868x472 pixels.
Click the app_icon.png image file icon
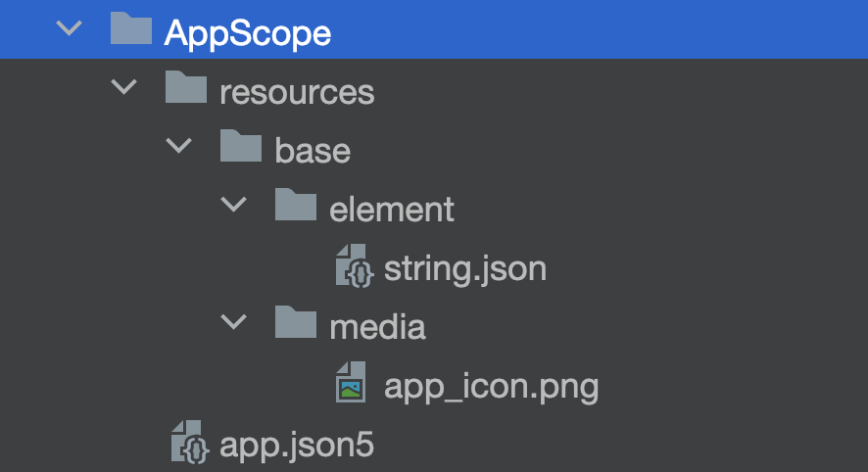click(x=351, y=382)
